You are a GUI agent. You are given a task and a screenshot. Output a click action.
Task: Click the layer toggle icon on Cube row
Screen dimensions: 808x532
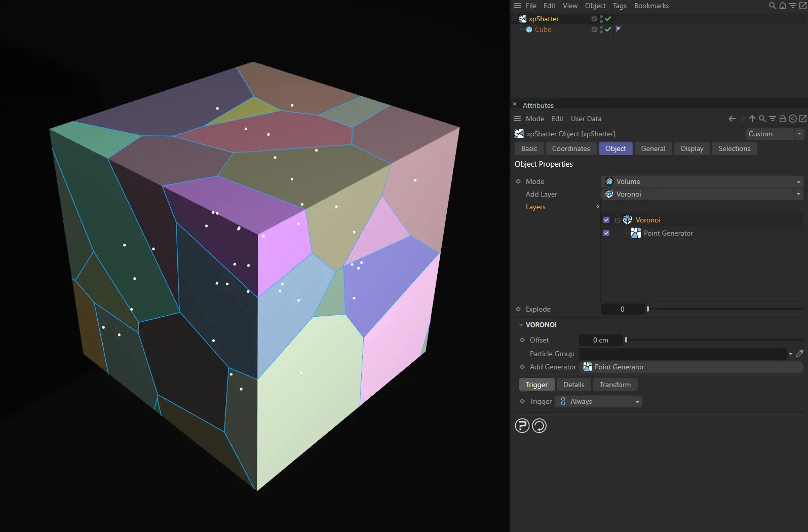point(594,29)
